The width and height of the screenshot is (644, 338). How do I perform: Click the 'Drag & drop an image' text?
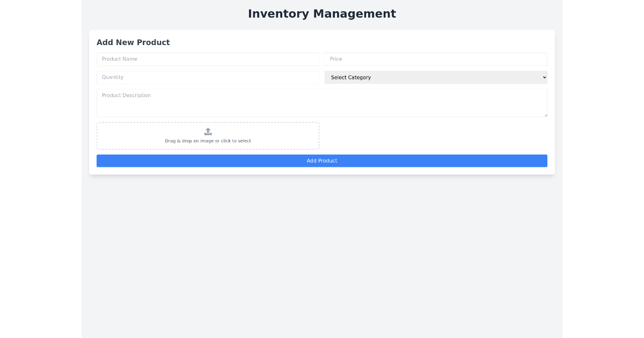tap(208, 140)
